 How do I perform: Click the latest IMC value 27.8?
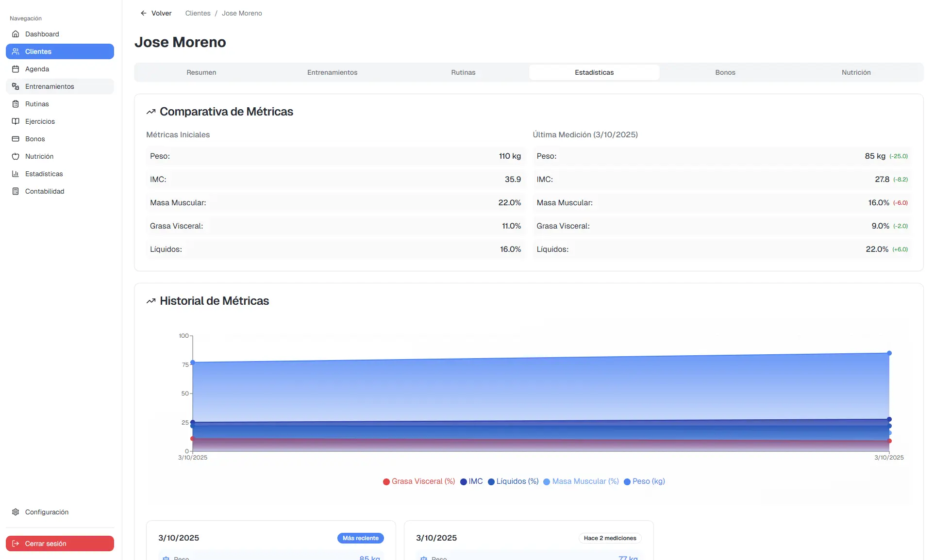pos(882,180)
